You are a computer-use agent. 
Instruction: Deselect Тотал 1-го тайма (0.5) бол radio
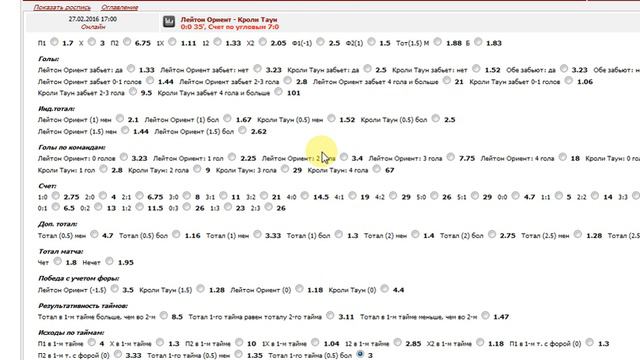point(360,354)
